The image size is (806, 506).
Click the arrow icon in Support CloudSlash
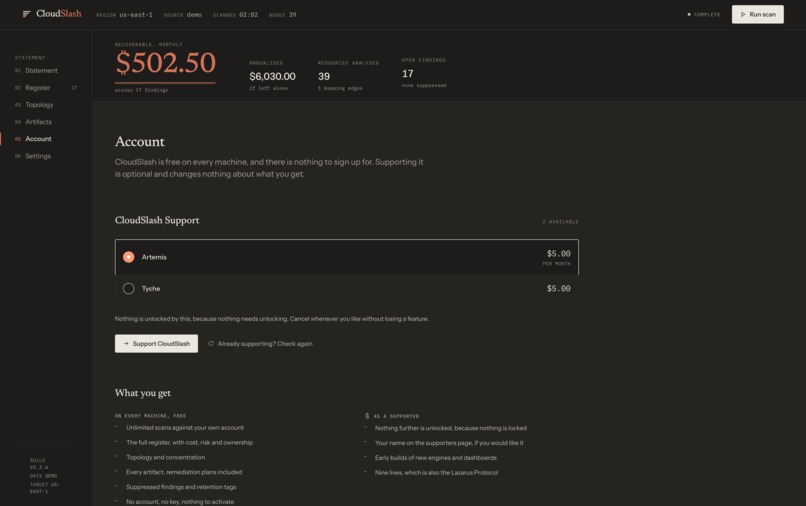pos(126,344)
